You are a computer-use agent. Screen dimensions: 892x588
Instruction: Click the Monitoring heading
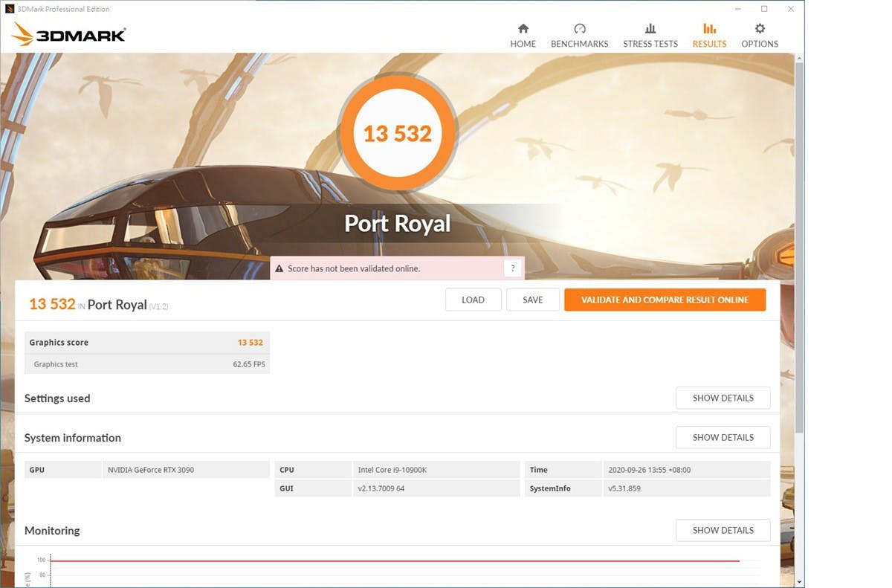coord(52,531)
